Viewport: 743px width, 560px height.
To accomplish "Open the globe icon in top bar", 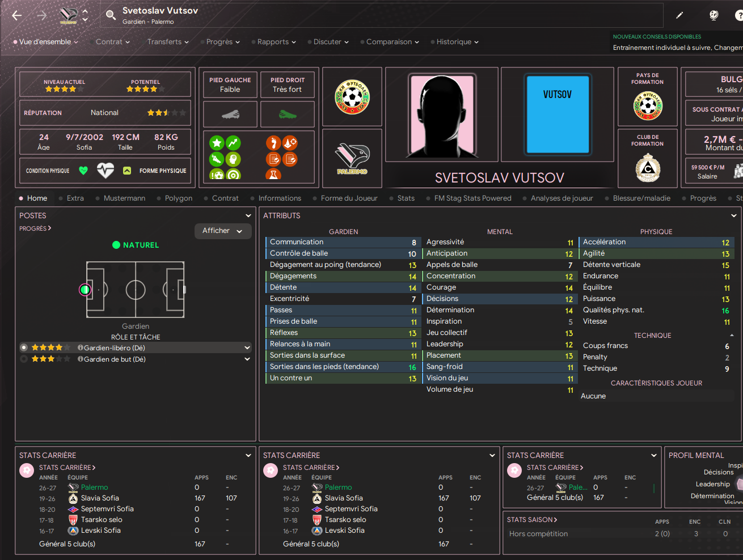I will (x=714, y=15).
